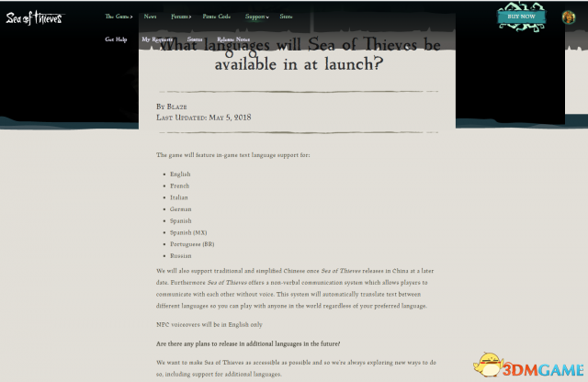Screen dimensions: 588x382
Task: Select the Italian list item
Action: (x=179, y=197)
